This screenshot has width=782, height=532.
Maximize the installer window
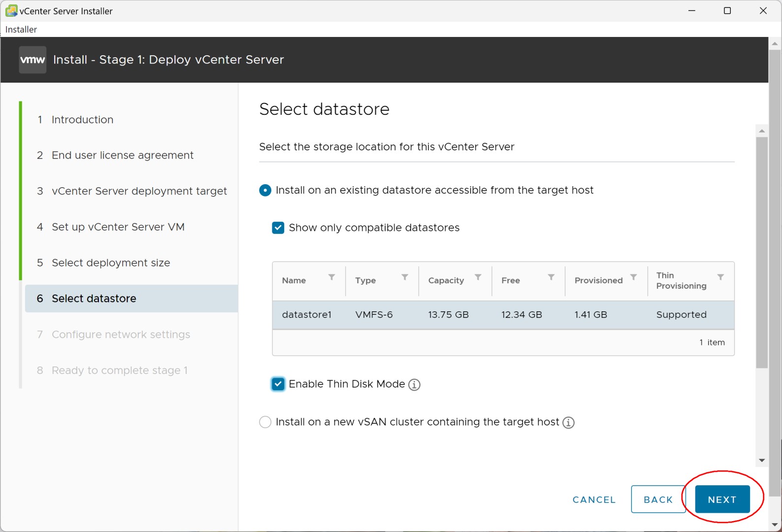point(727,10)
